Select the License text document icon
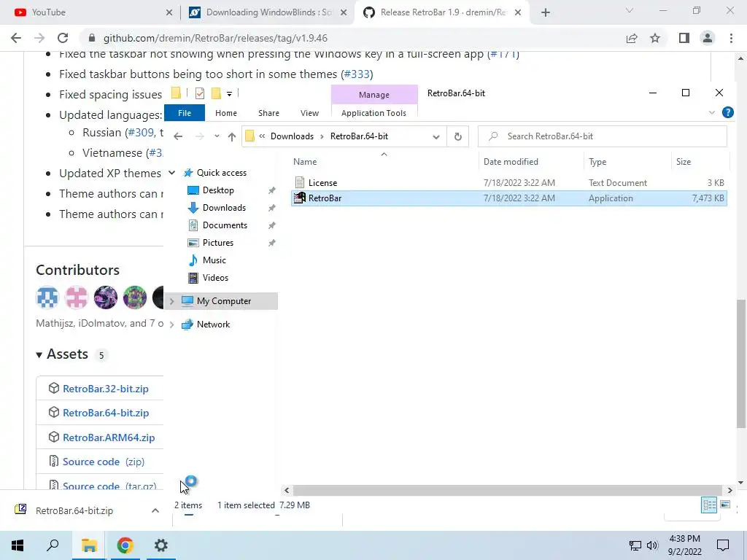This screenshot has width=747, height=560. [x=300, y=182]
